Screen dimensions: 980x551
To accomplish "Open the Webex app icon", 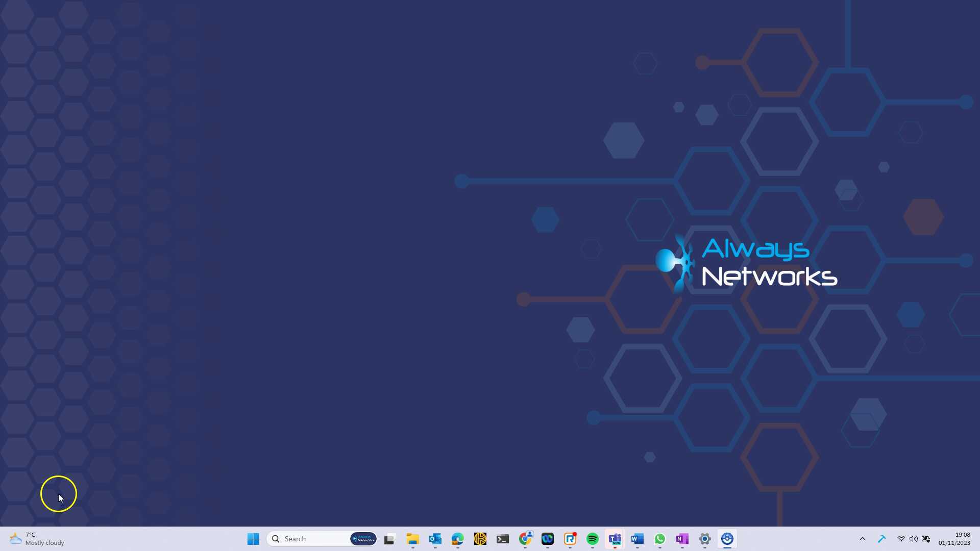I will coord(548,539).
